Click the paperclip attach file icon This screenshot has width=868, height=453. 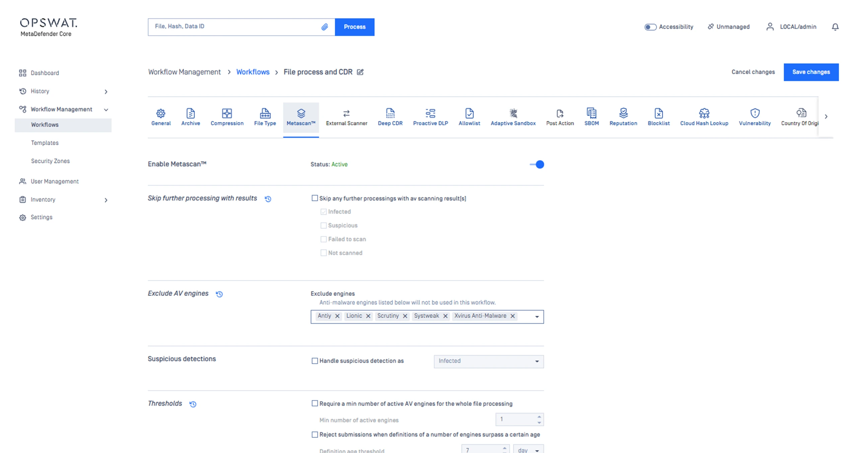coord(324,27)
